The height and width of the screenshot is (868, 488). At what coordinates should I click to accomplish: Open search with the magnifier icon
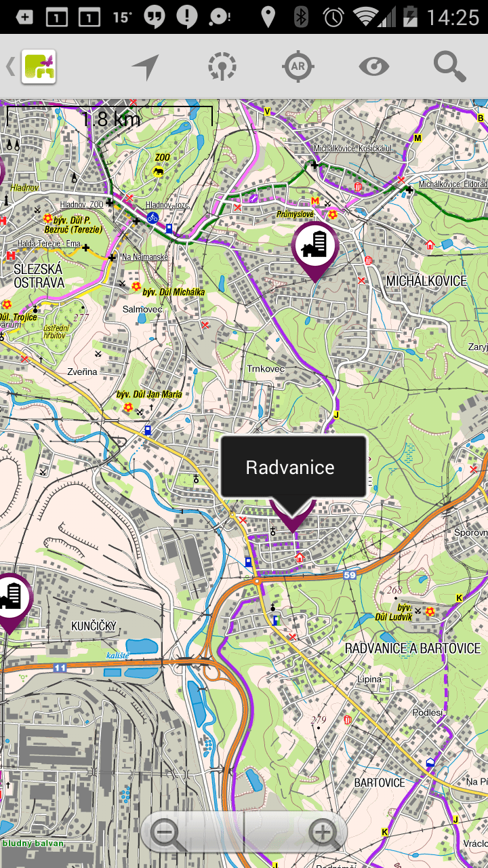tap(450, 66)
